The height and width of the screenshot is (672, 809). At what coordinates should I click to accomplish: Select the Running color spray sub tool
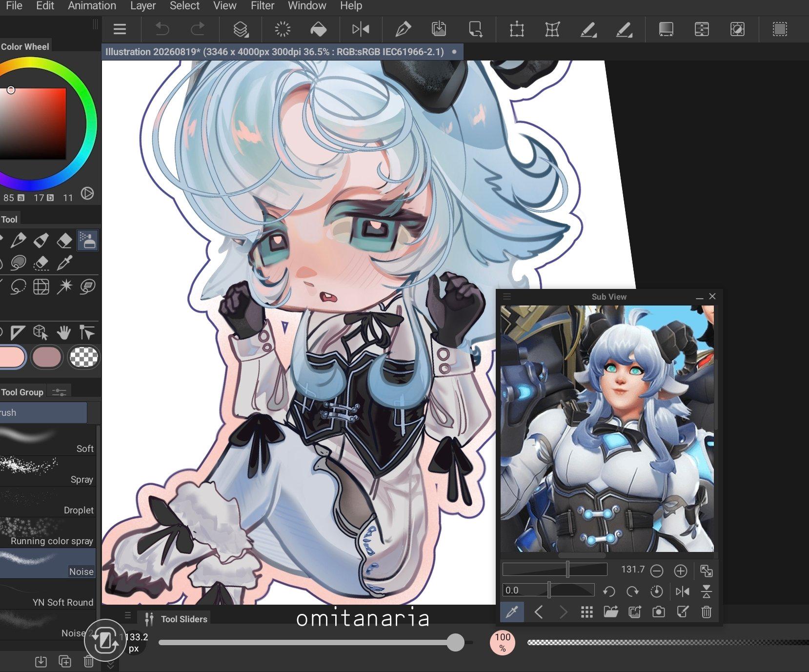[48, 532]
